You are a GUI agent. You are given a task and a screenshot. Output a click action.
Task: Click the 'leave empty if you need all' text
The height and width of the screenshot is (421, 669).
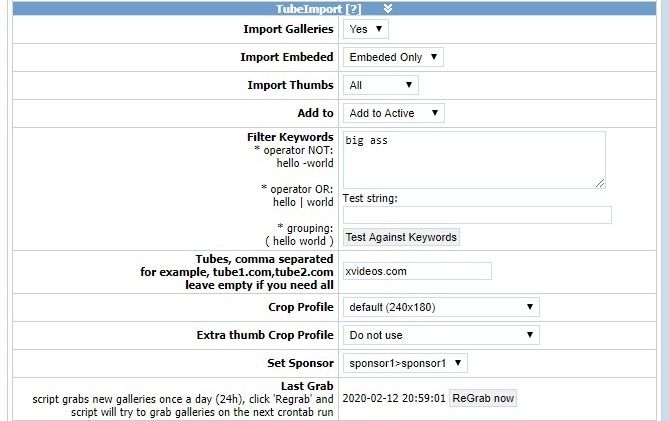coord(259,285)
